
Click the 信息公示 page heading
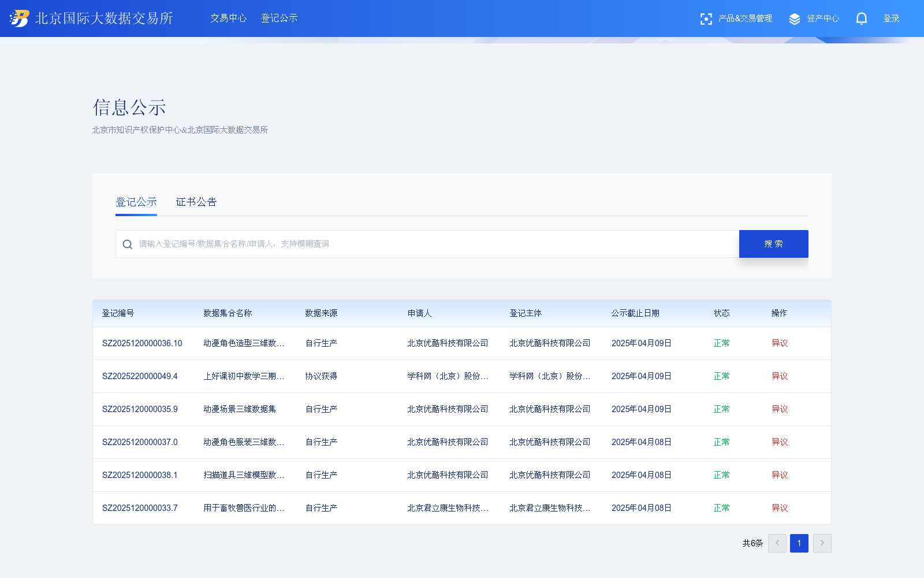pos(129,108)
